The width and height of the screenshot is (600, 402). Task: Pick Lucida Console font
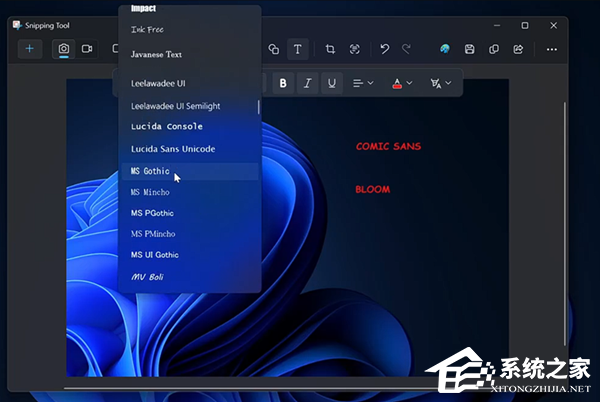(166, 127)
